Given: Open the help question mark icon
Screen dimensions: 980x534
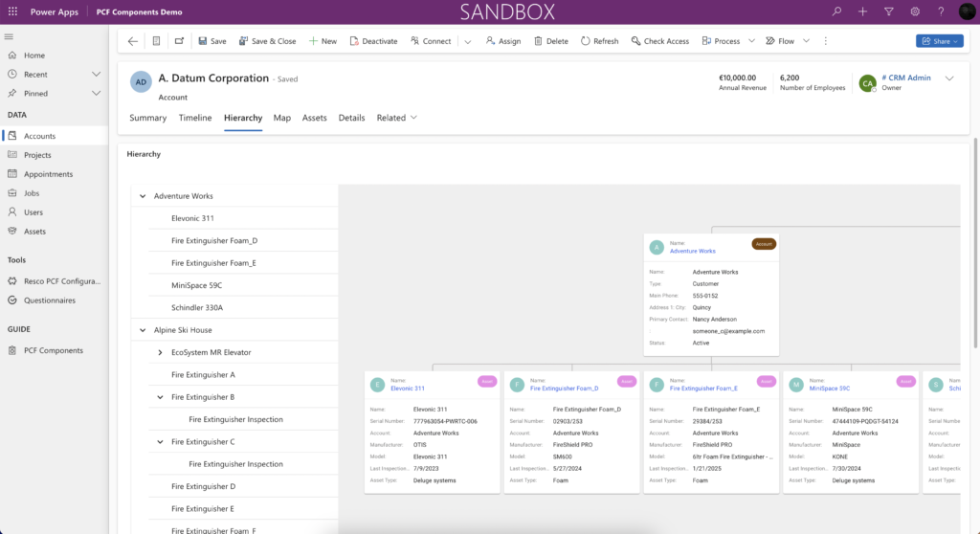Looking at the screenshot, I should click(x=941, y=11).
